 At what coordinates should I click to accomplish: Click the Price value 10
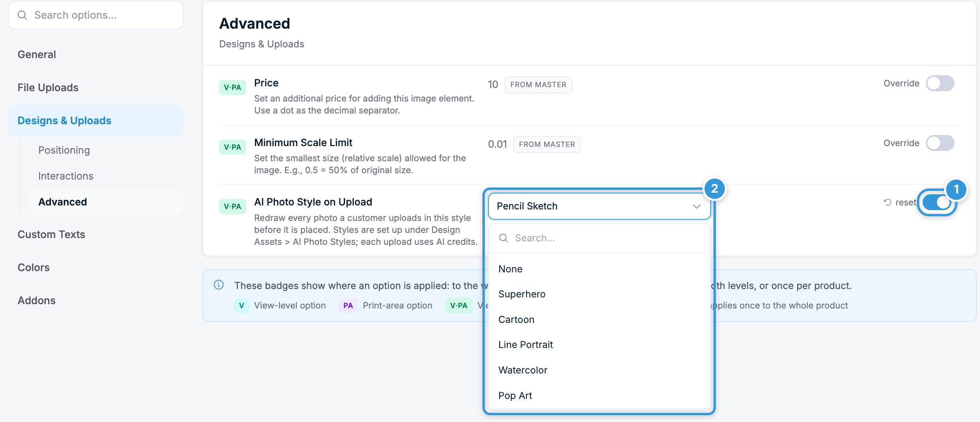493,85
